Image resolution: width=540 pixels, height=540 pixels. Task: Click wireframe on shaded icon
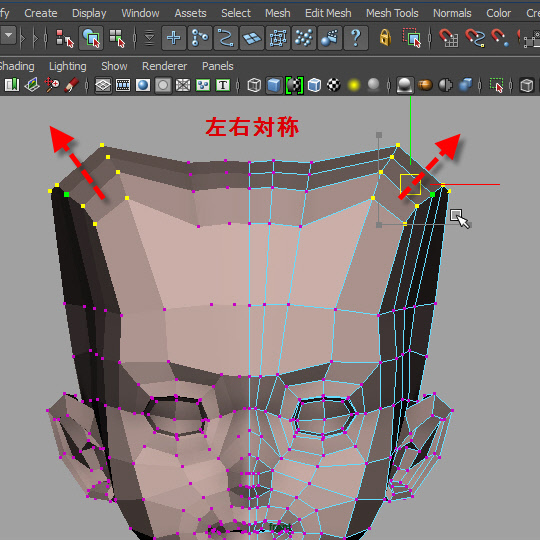pos(314,85)
